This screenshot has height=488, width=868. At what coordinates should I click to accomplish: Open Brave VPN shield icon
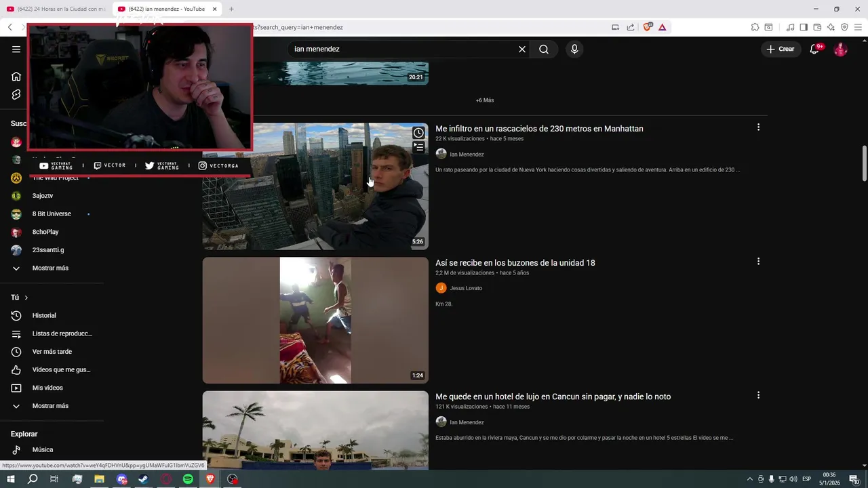point(844,27)
